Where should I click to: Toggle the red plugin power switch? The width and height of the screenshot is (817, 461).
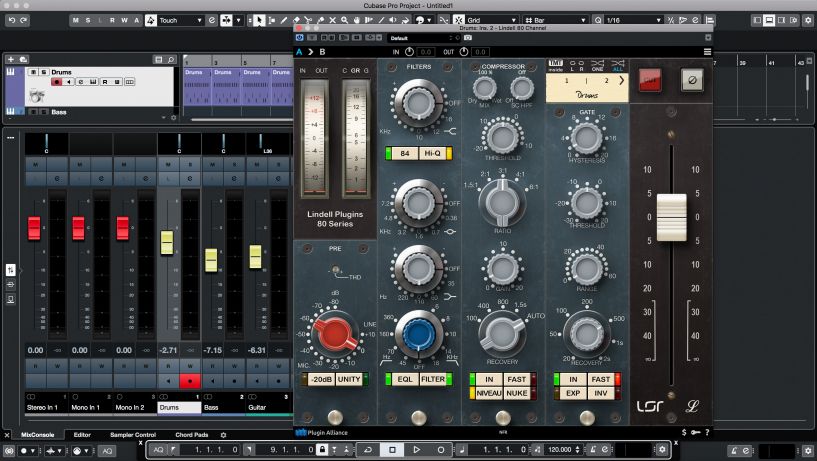click(650, 80)
